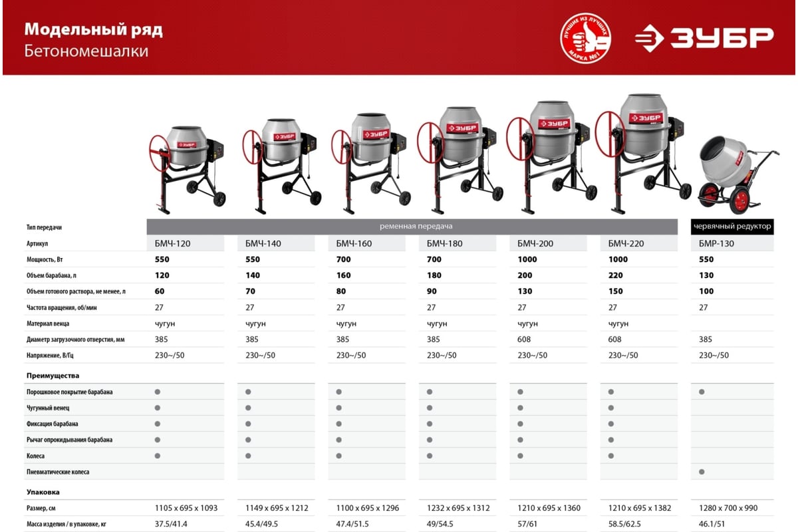The height and width of the screenshot is (532, 798).
Task: Click the 608 loading diameter value for БМЧ-220
Action: [x=615, y=339]
